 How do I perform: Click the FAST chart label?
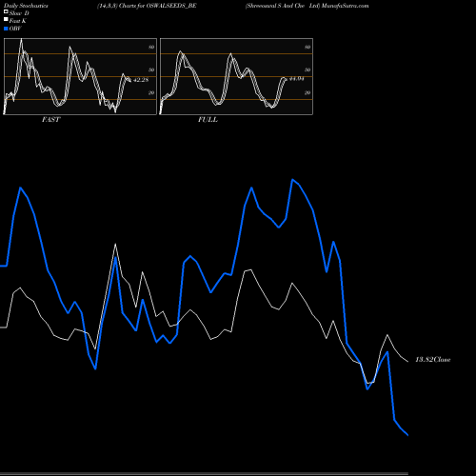click(50, 120)
